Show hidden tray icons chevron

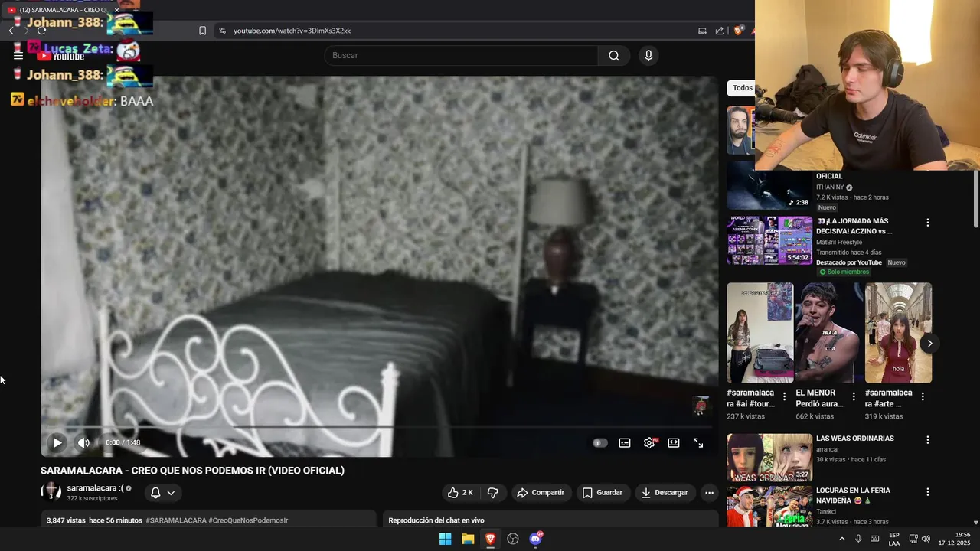842,539
